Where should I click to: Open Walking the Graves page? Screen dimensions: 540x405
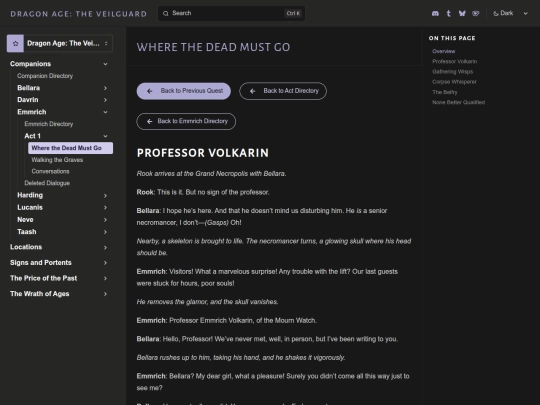[x=57, y=160]
